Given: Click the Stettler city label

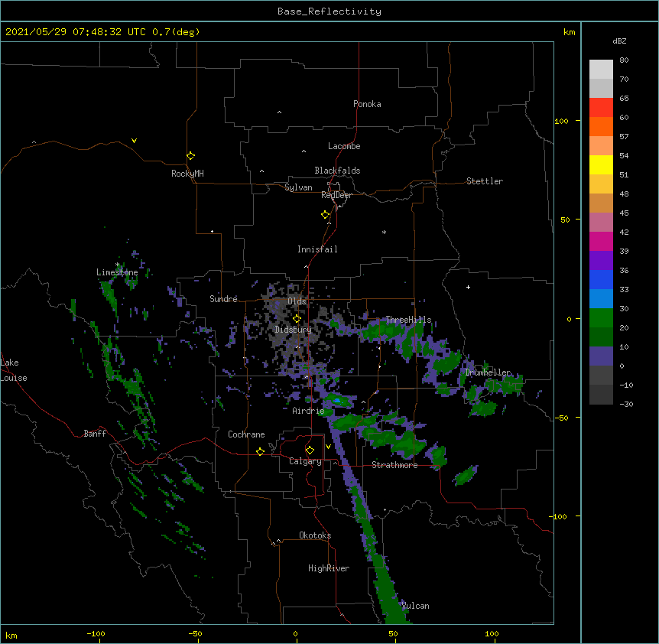Looking at the screenshot, I should [485, 181].
